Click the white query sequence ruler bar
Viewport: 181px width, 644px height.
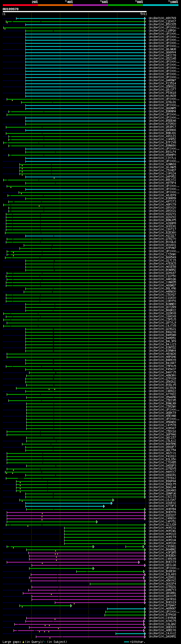pyautogui.click(x=75, y=12)
